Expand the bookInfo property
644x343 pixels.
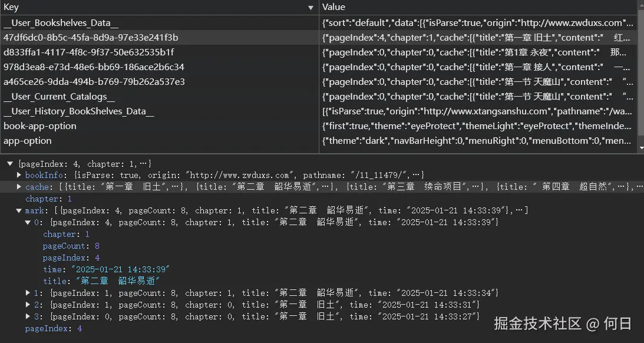[19, 175]
